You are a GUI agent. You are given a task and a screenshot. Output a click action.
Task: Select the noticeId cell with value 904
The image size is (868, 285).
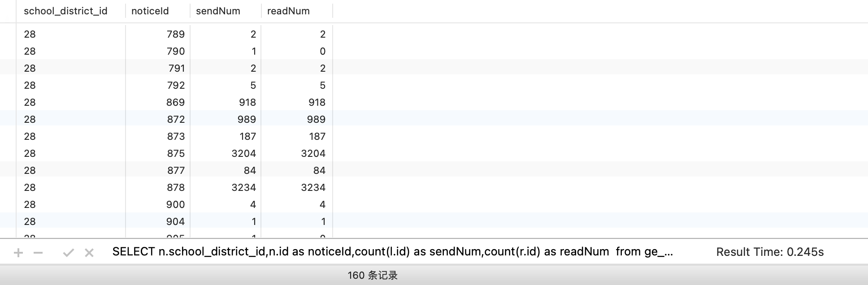(175, 222)
